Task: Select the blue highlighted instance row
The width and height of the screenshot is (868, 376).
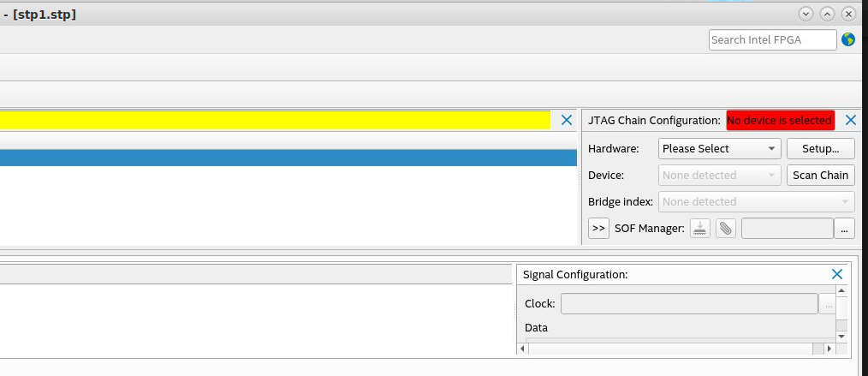Action: click(288, 158)
